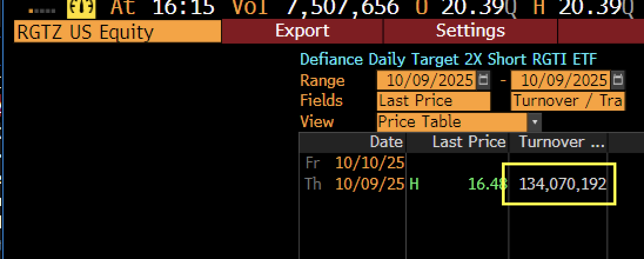Screen dimensions: 644x259
Task: Click the View label
Action: [317, 122]
